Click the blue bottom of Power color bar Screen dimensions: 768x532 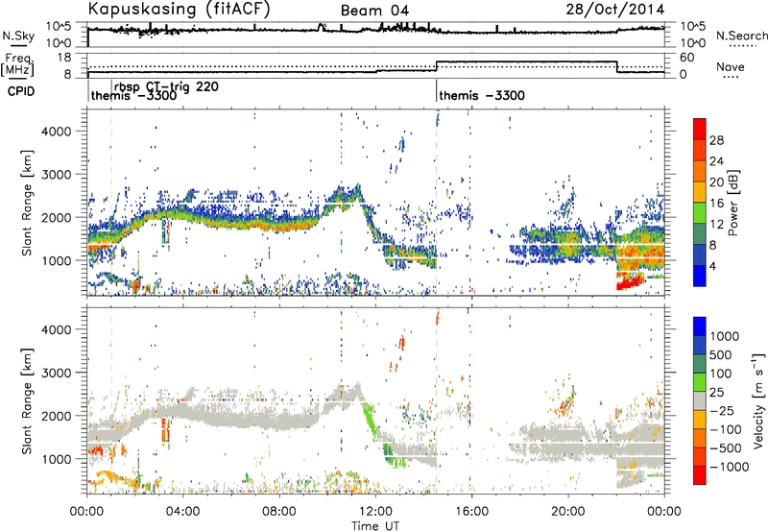click(700, 277)
